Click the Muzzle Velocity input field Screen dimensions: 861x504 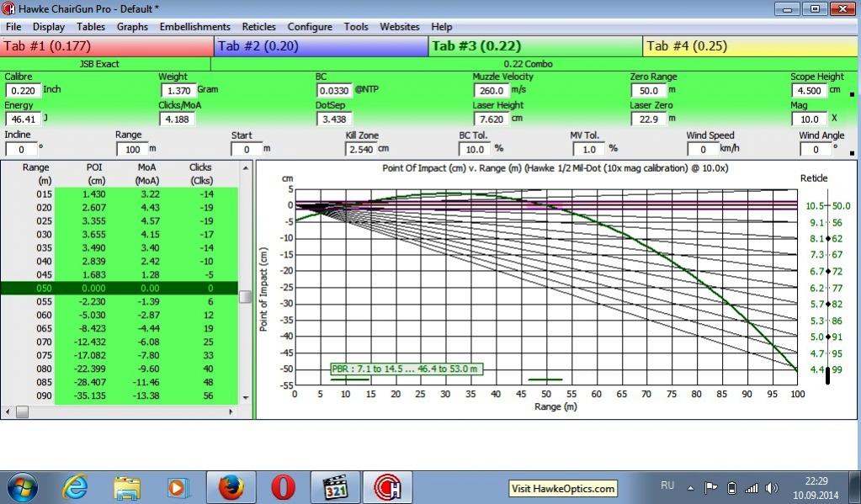pos(489,91)
